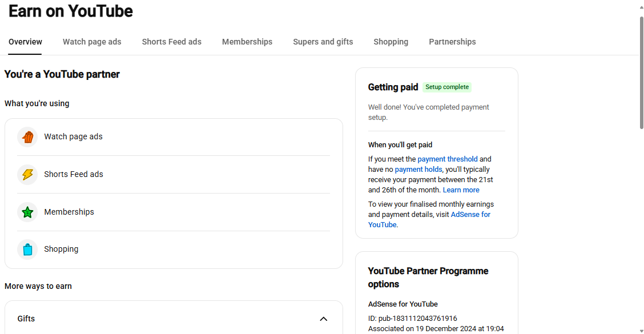Click the ID pub-1831112043761916 text
The image size is (644, 334).
point(412,319)
